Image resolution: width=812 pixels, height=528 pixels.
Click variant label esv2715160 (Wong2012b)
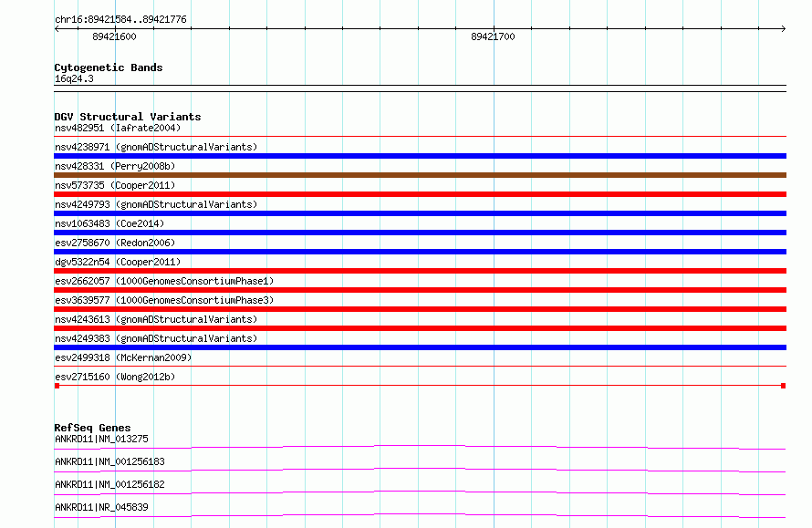pos(115,377)
